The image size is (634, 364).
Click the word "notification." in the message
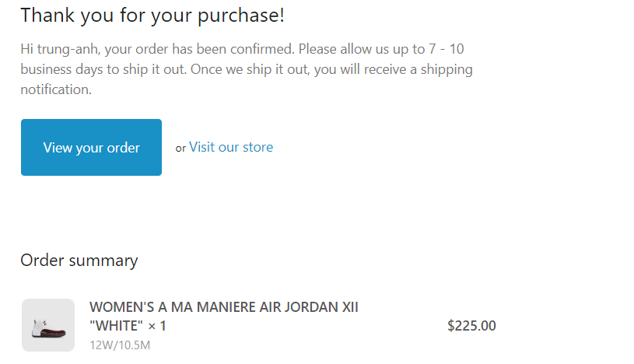(56, 89)
